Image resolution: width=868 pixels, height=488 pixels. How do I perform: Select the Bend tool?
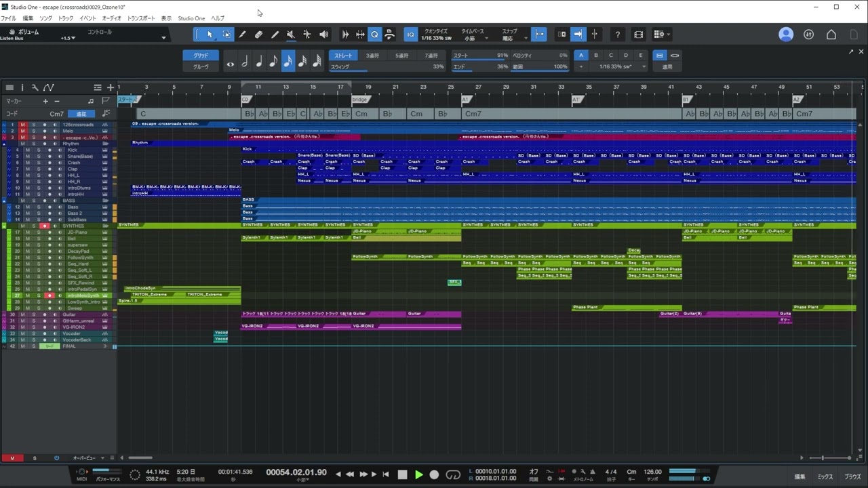tap(307, 35)
